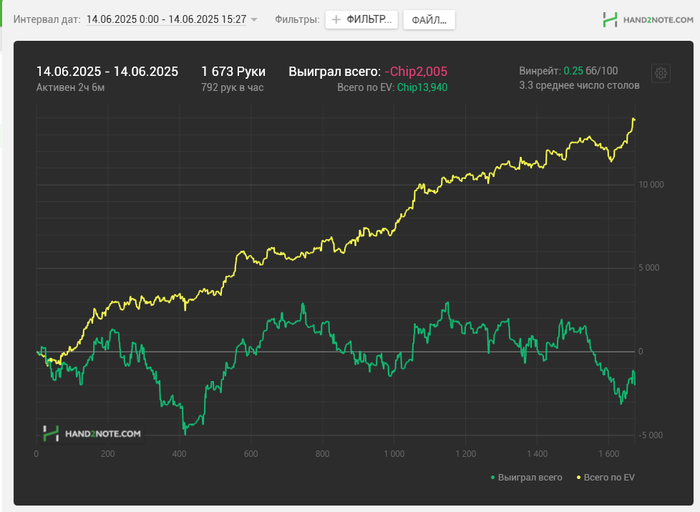Click the Фильтры label
Image resolution: width=700 pixels, height=512 pixels.
[x=297, y=20]
